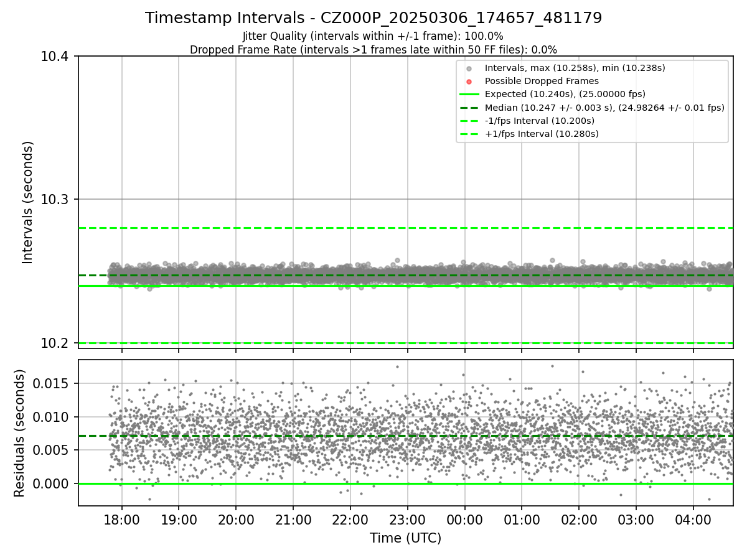The height and width of the screenshot is (560, 747).
Task: Click the 10.2 tick on the intervals axis
Action: pyautogui.click(x=55, y=343)
